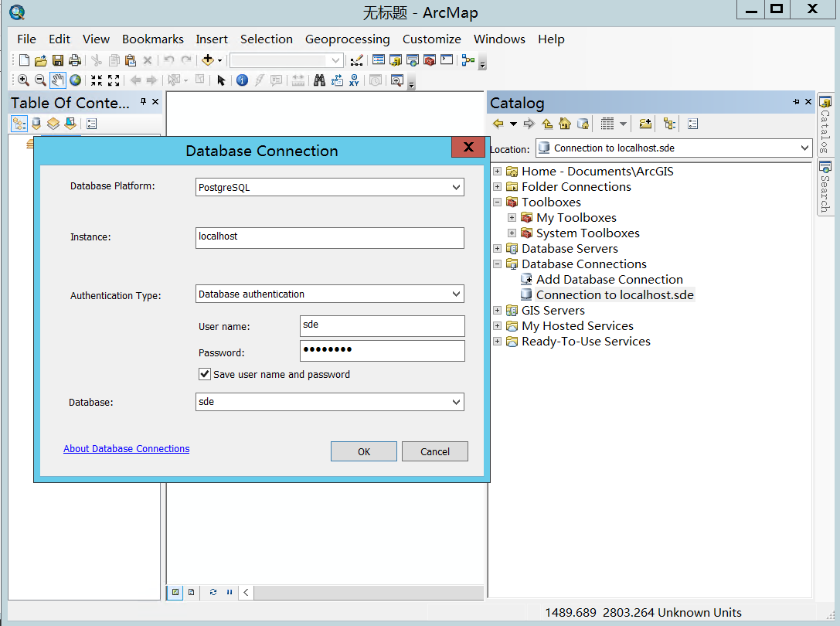Click Fixed Zoom In arrows
840x626 pixels.
(97, 80)
